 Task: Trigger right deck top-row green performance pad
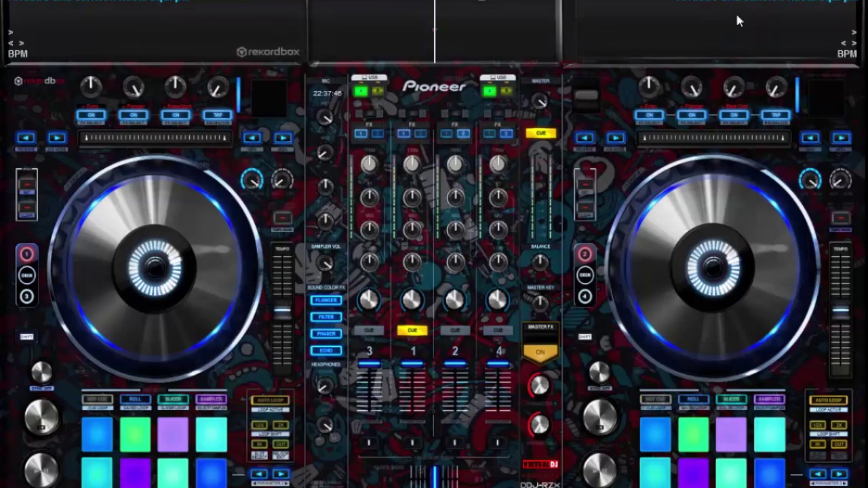pos(693,434)
